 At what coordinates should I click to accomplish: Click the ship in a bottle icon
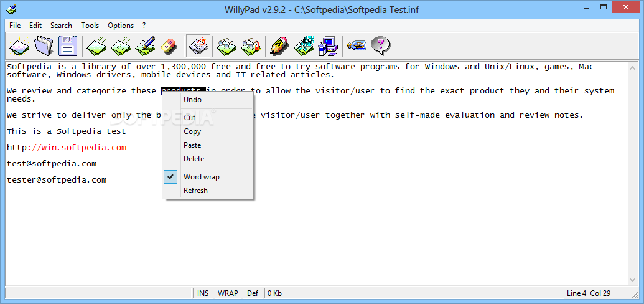[357, 45]
